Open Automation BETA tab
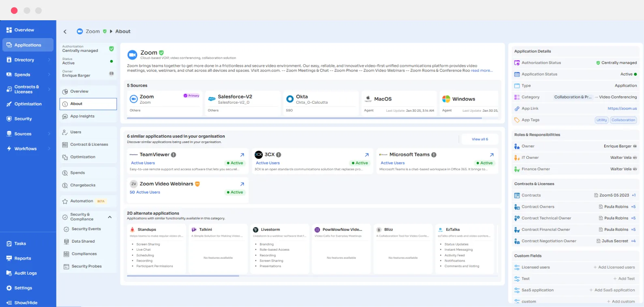The height and width of the screenshot is (307, 644). [88, 201]
